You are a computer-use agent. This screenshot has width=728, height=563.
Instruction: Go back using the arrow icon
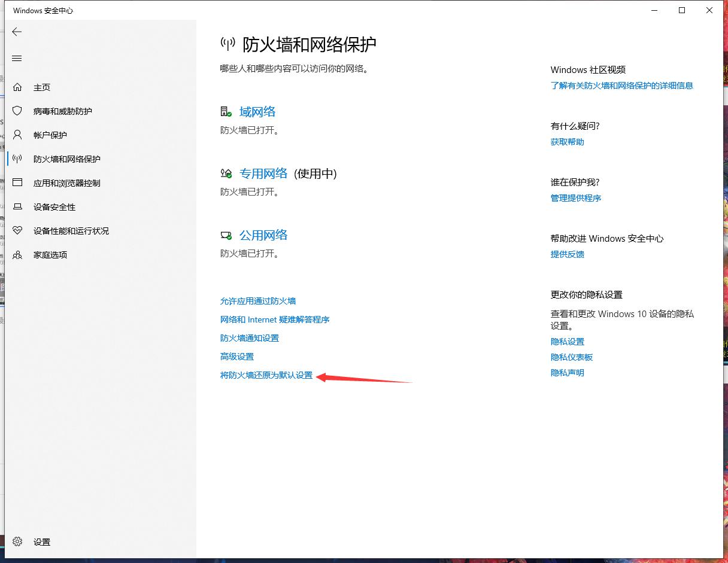pos(17,32)
